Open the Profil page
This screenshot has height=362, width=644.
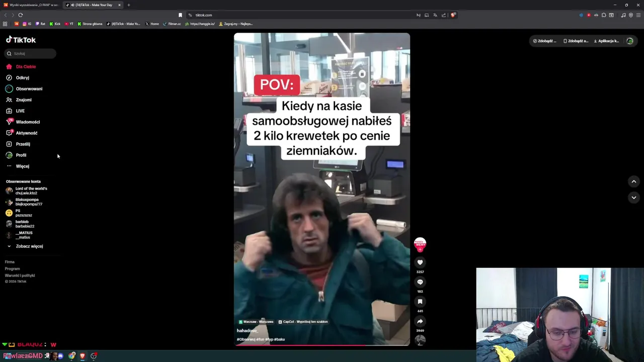(x=16, y=155)
